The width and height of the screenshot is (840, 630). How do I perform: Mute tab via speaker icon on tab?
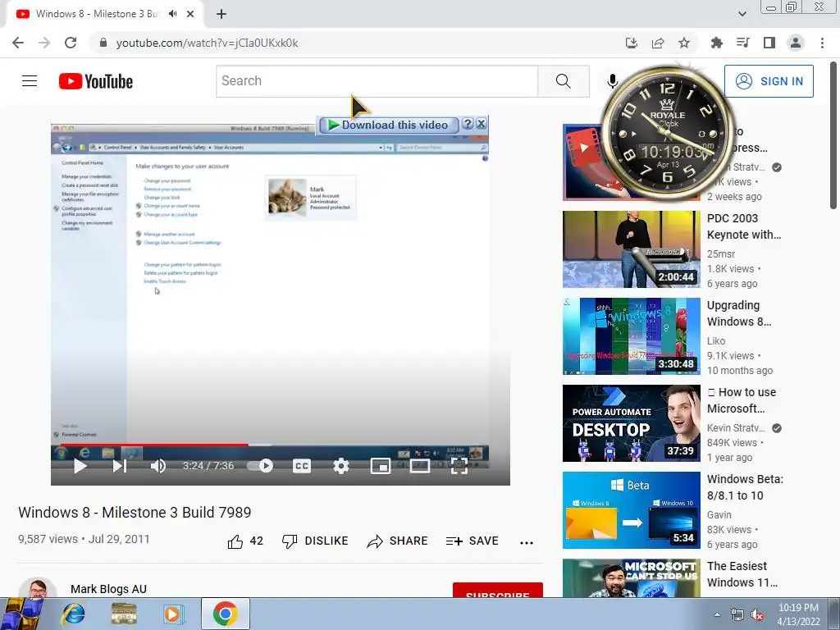[172, 14]
